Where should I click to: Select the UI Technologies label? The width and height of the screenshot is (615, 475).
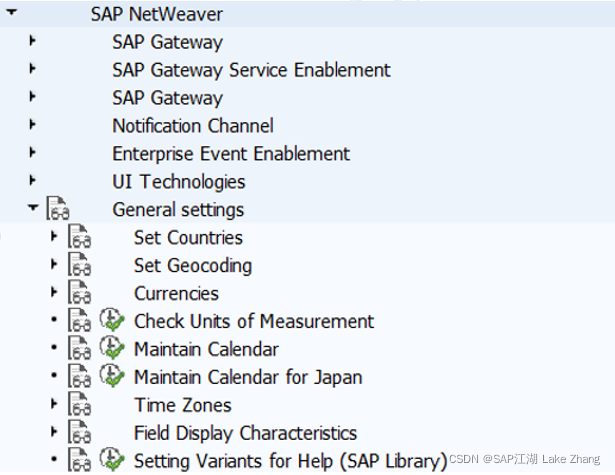(179, 182)
